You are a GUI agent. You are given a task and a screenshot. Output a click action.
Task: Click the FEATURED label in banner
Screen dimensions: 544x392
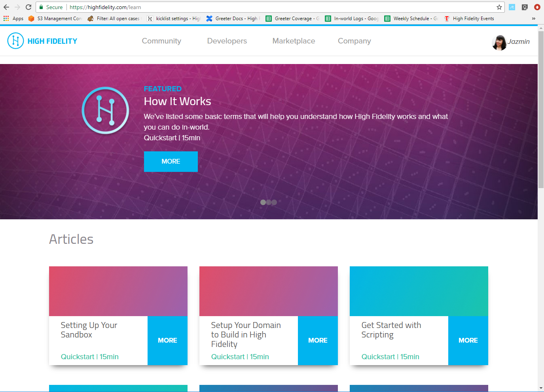coord(163,89)
